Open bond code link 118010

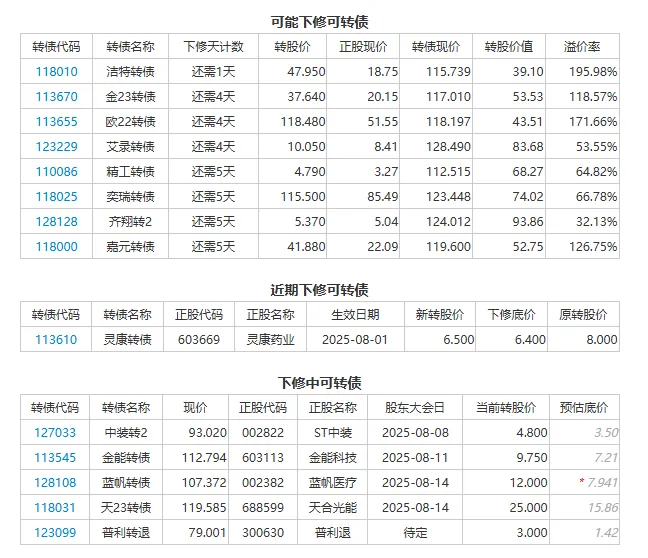pyautogui.click(x=57, y=72)
